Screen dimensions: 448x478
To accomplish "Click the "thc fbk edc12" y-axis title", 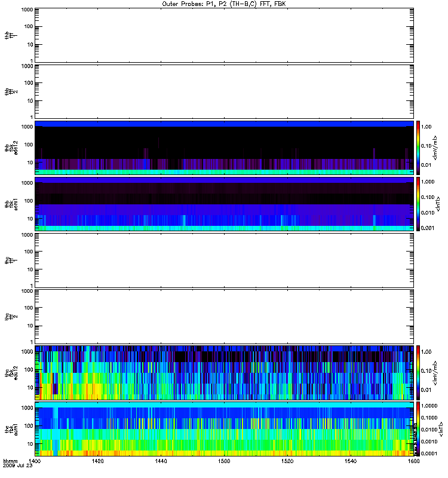I will (x=11, y=372).
